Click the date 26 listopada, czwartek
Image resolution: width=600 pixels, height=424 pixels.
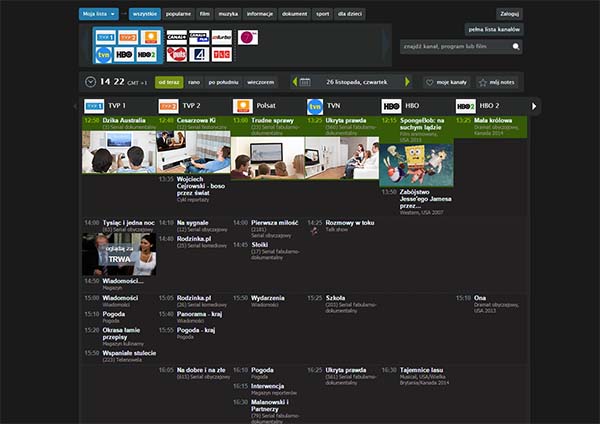357,82
